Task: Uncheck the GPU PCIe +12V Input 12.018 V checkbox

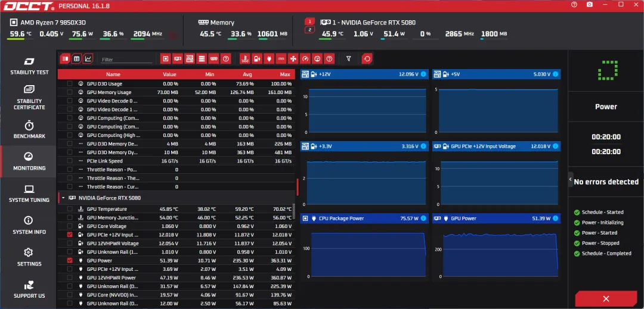Action: pyautogui.click(x=70, y=235)
